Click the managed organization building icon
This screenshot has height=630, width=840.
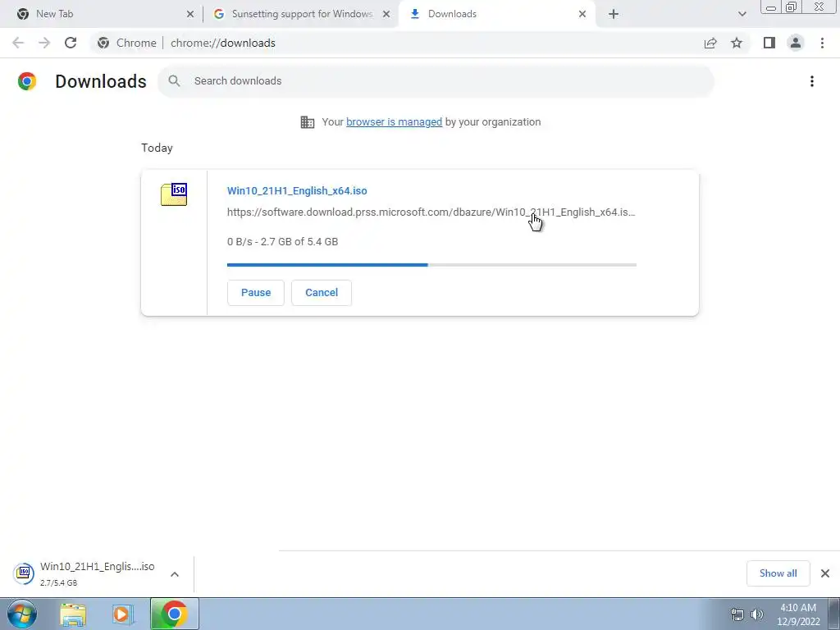tap(308, 122)
